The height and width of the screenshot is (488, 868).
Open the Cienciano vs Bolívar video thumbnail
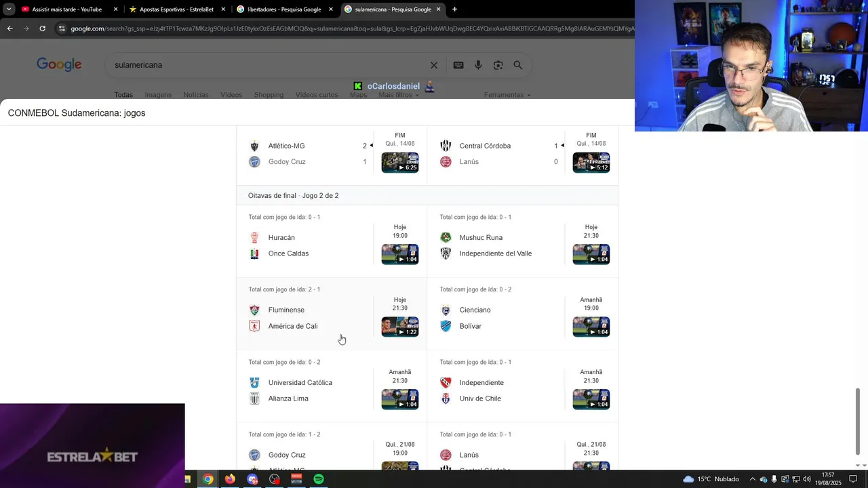pos(591,327)
